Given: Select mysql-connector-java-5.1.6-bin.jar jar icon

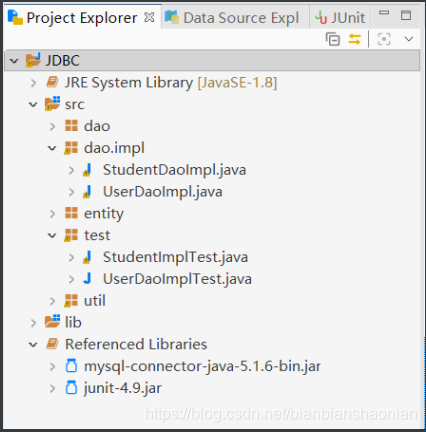Looking at the screenshot, I should point(71,366).
